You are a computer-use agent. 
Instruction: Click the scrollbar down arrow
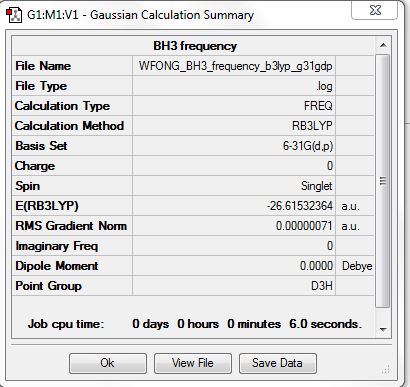383,329
